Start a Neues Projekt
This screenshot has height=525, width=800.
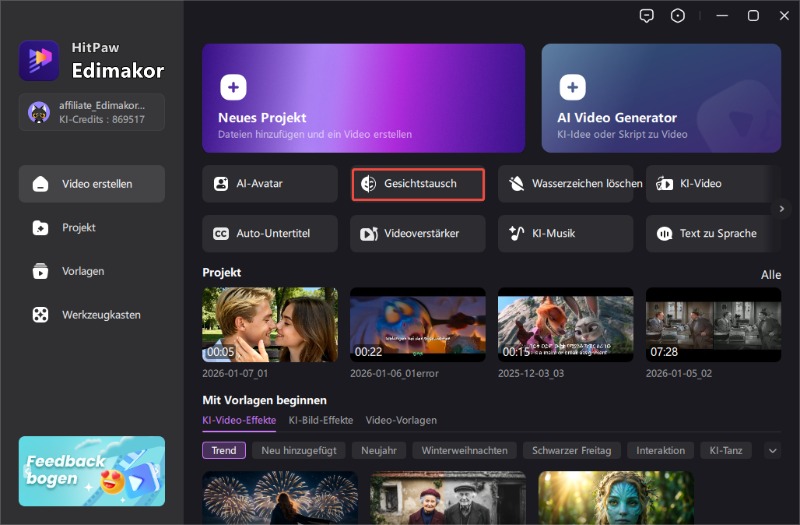tap(363, 98)
